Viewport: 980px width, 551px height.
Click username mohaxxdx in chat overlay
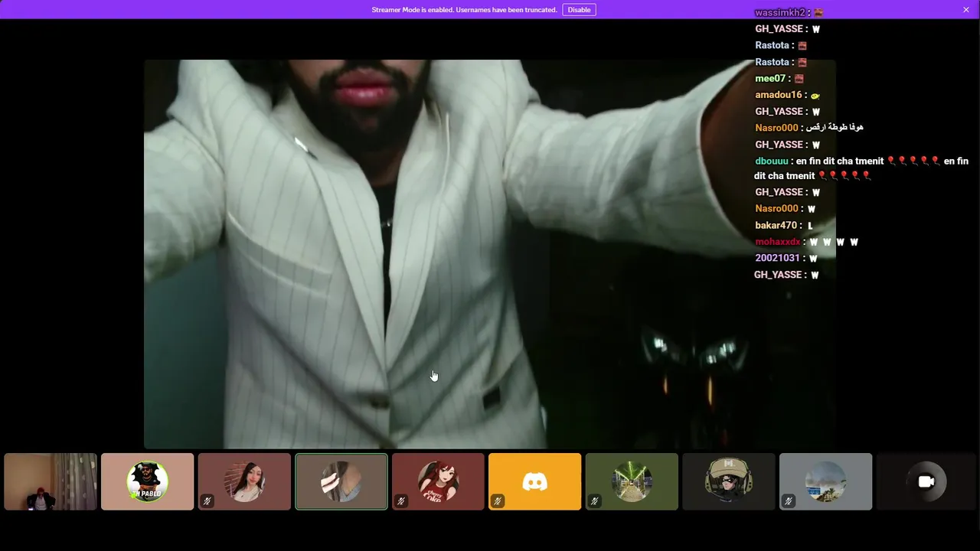pos(778,242)
